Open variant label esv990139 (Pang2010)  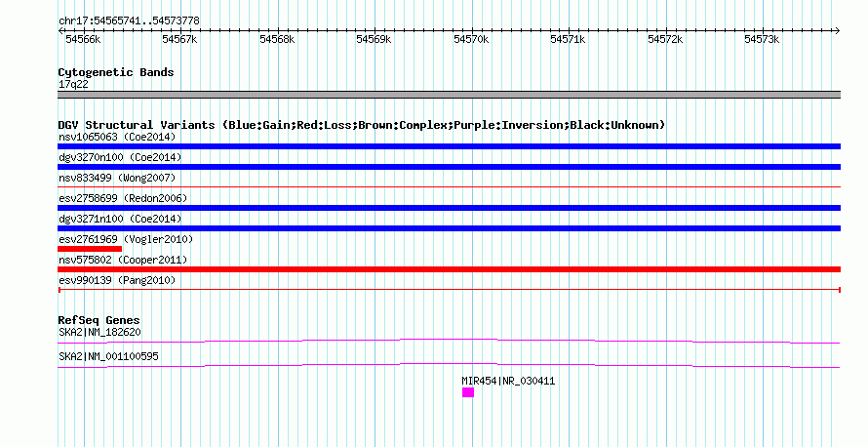tap(117, 280)
